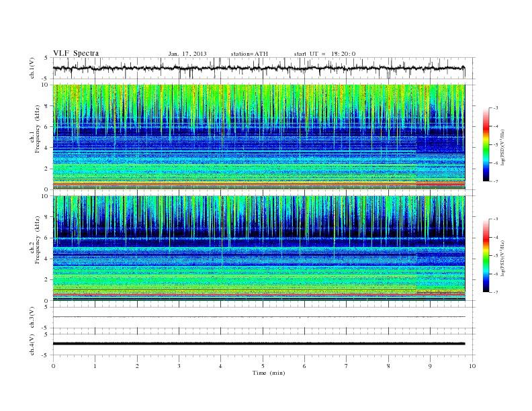Click time axis tick label "5"
This screenshot has height=411, width=532.
263,366
